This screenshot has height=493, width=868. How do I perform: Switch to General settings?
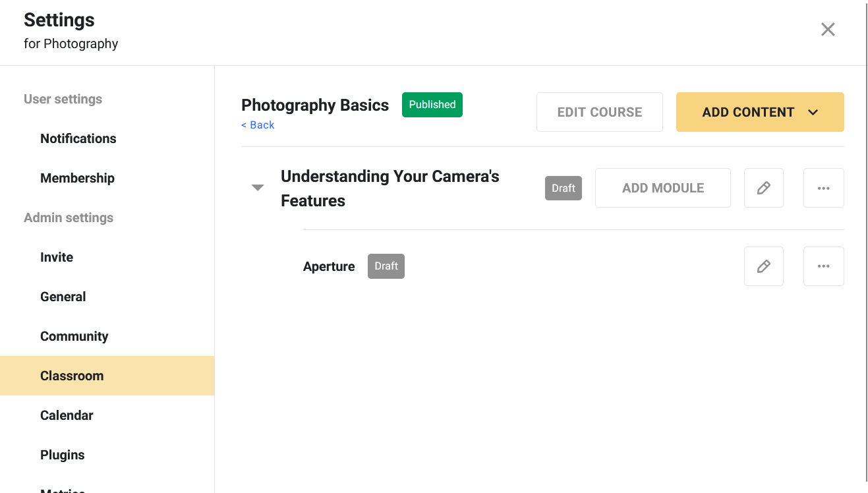[63, 297]
